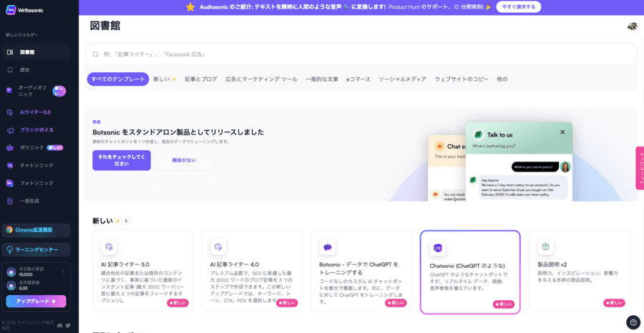Screen dimensions: 644x333
Task: Click the search magnifier icon
Action: 95,54
